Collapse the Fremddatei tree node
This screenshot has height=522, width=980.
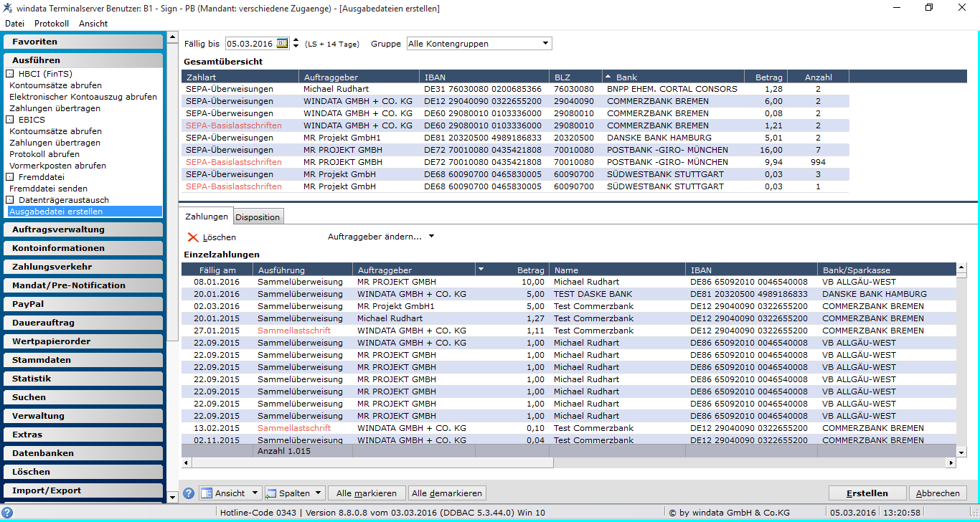point(10,177)
